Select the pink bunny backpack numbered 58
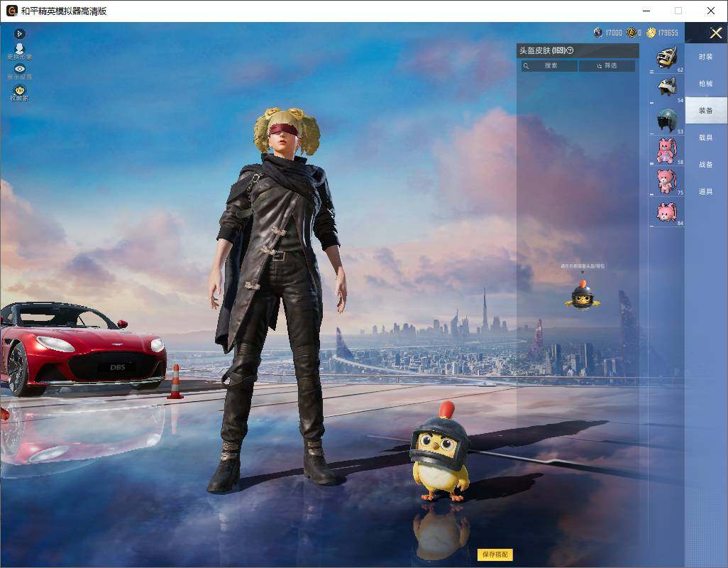 click(x=667, y=151)
